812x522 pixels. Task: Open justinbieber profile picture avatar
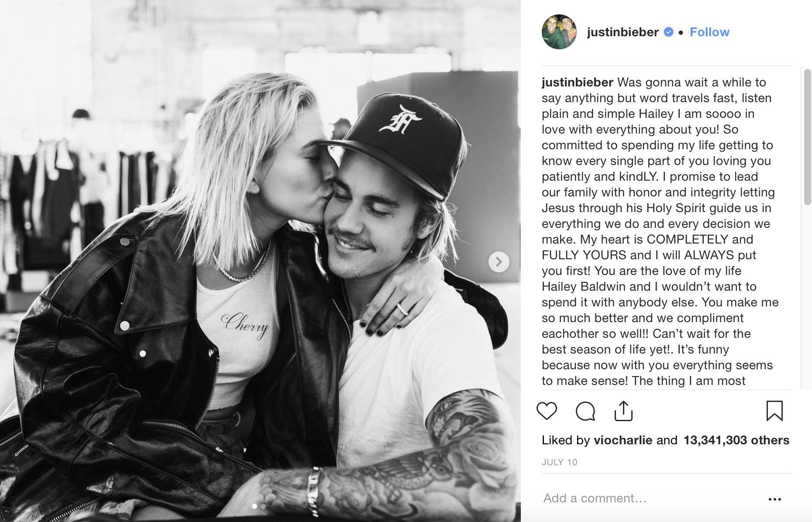(x=559, y=32)
